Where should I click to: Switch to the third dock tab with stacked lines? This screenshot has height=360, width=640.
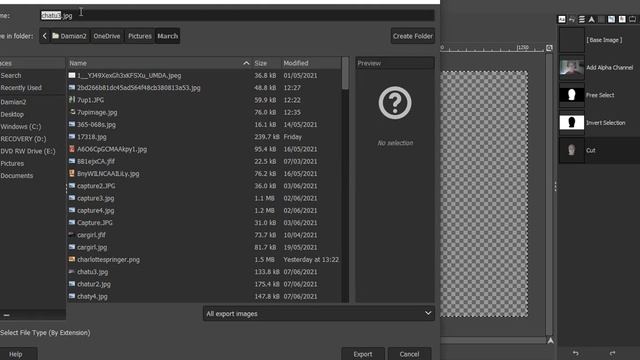click(582, 19)
